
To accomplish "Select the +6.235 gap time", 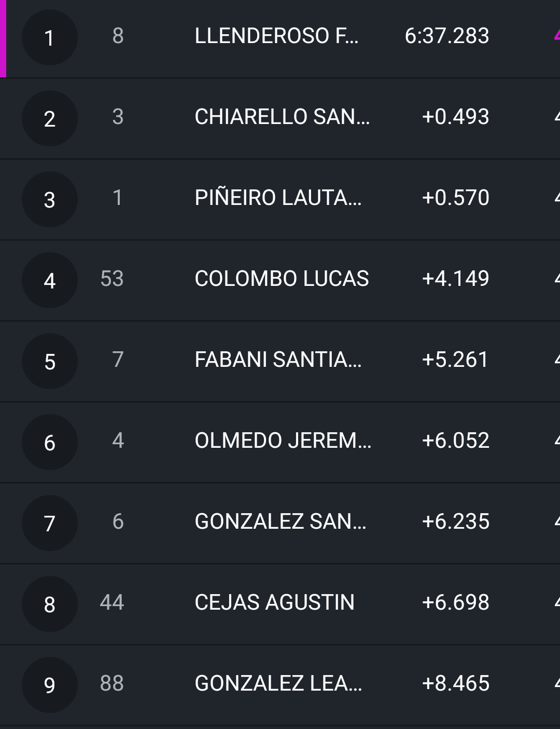I will [x=455, y=521].
